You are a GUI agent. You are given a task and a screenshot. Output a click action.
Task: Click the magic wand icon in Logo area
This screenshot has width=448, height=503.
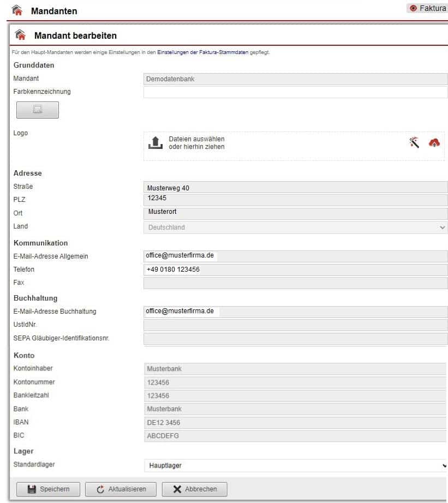(x=415, y=142)
